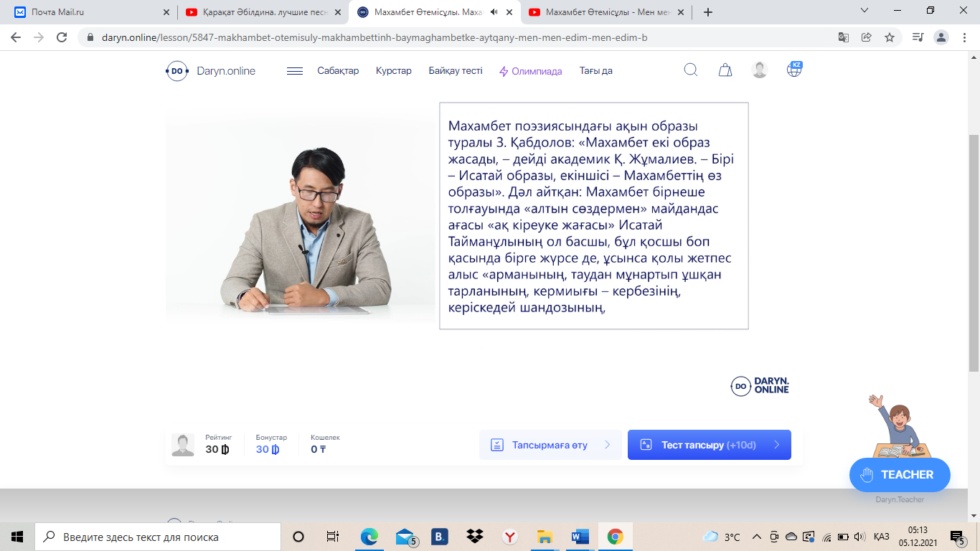The image size is (980, 551).
Task: Open the Chrome profile icon
Action: point(942,37)
